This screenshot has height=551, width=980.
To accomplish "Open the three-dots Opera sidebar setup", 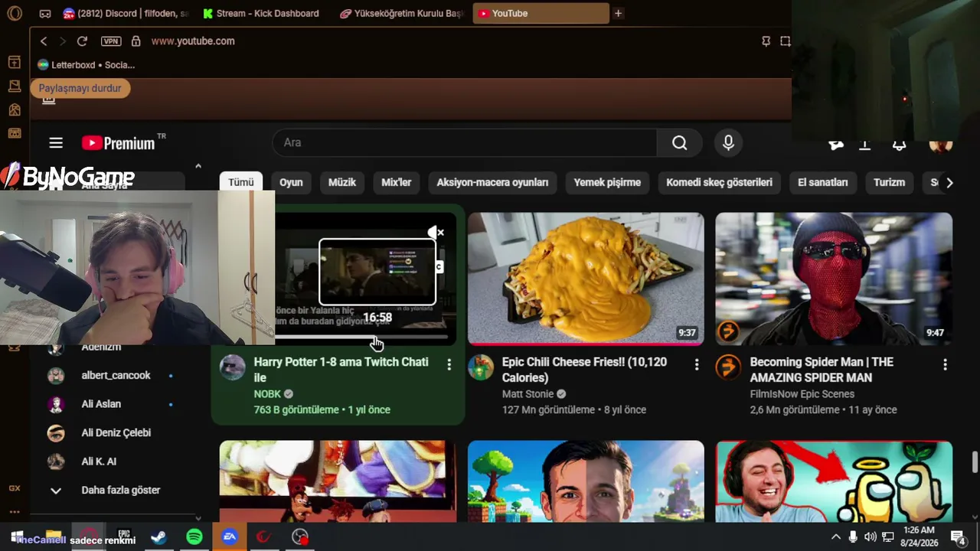I will [15, 512].
